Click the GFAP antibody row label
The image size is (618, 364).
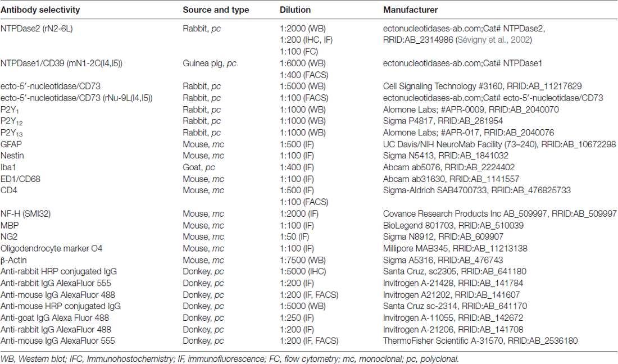(x=11, y=144)
